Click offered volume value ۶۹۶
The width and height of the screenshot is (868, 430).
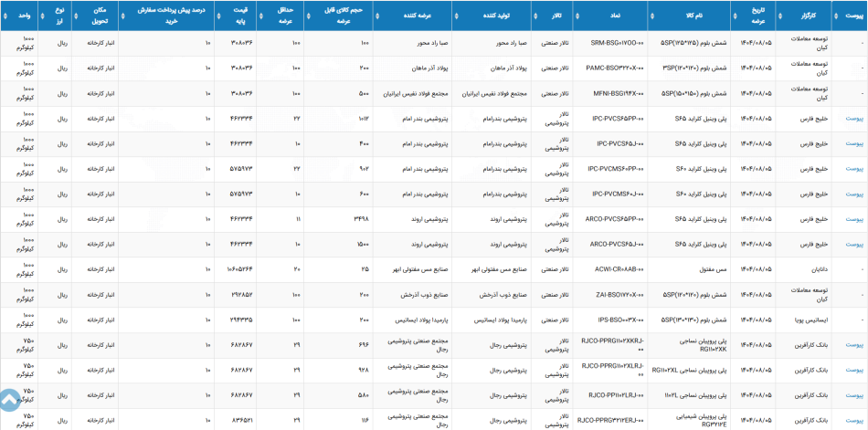(x=365, y=345)
